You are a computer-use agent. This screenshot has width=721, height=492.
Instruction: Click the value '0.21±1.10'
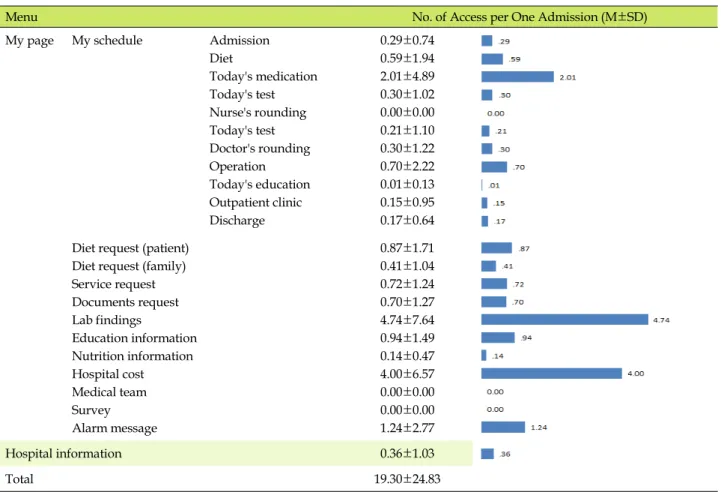[x=407, y=131]
